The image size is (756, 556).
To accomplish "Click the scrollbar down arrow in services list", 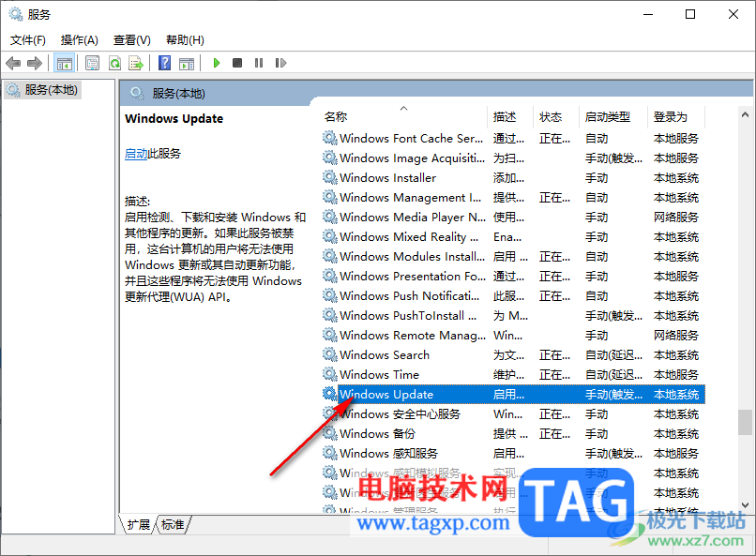I will pyautogui.click(x=745, y=505).
